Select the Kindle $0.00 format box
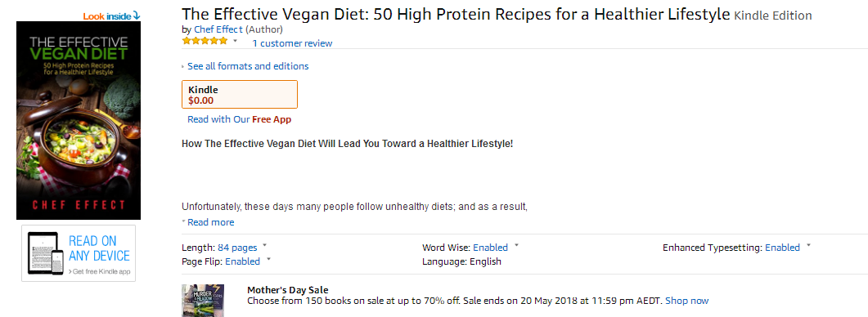Screen dimensions: 868x317 coord(240,95)
